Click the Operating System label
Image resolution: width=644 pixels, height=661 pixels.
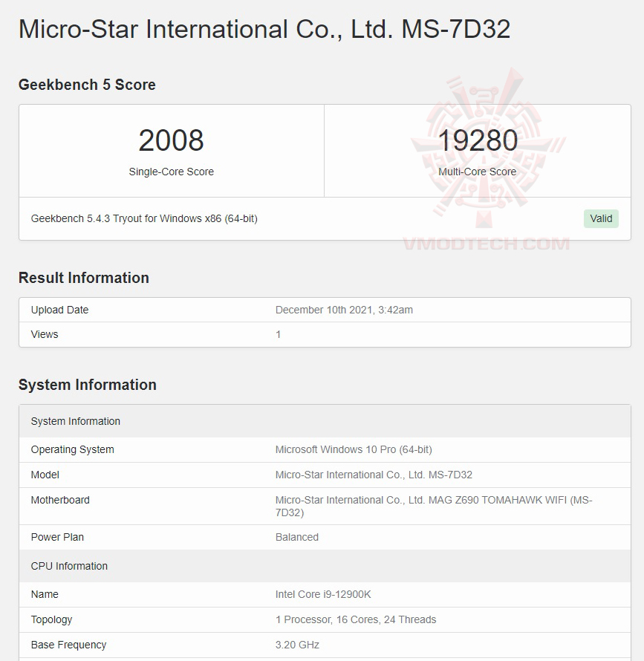coord(73,449)
